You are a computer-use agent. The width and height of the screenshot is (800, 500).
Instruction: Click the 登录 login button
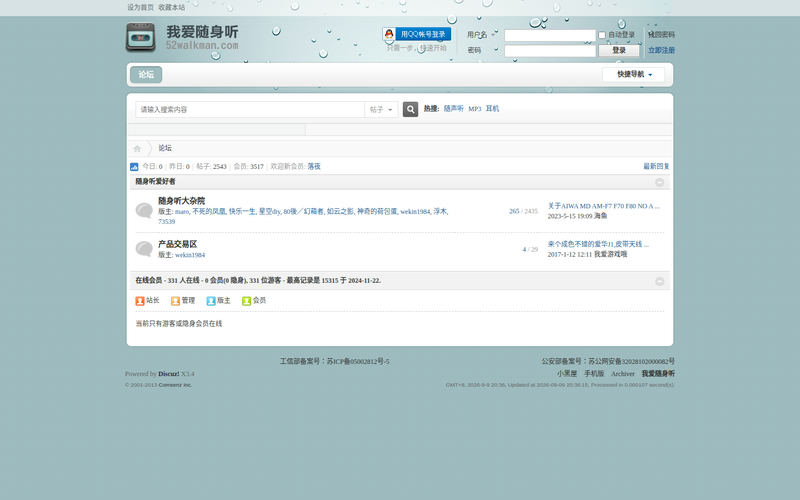619,50
